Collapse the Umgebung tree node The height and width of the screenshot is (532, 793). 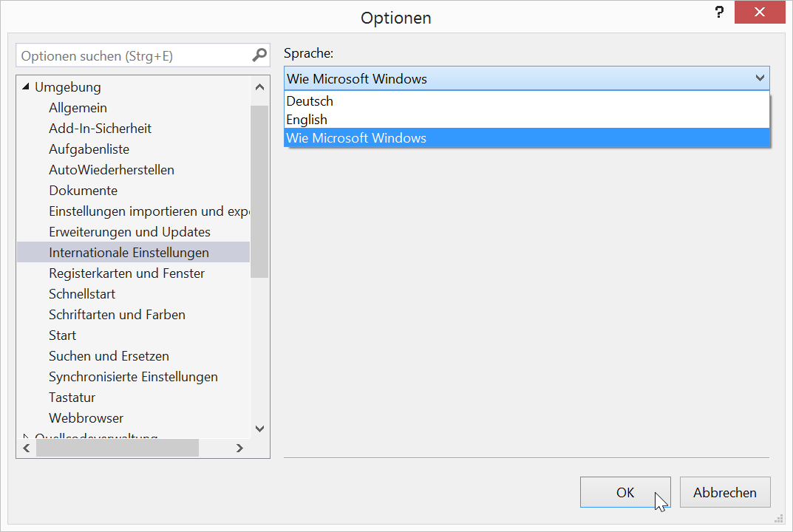(x=27, y=87)
